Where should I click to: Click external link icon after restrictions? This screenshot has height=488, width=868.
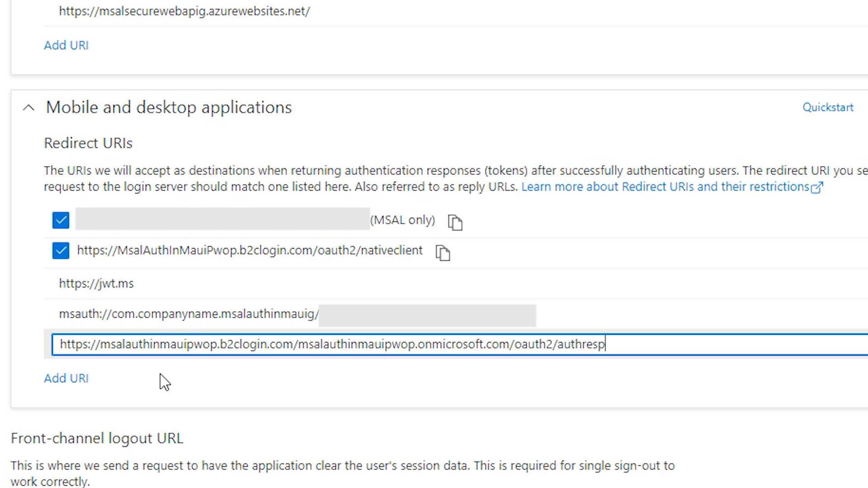click(x=817, y=188)
